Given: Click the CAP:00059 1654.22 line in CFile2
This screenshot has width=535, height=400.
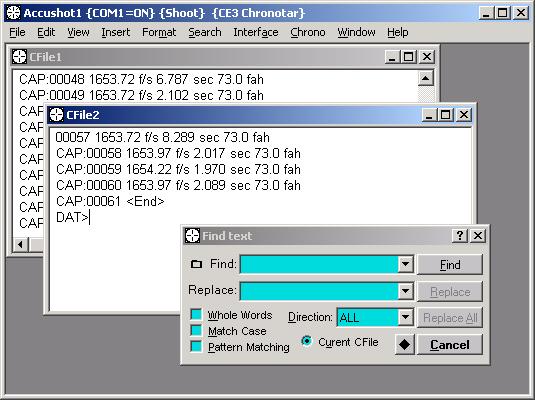Looking at the screenshot, I should pyautogui.click(x=178, y=169).
